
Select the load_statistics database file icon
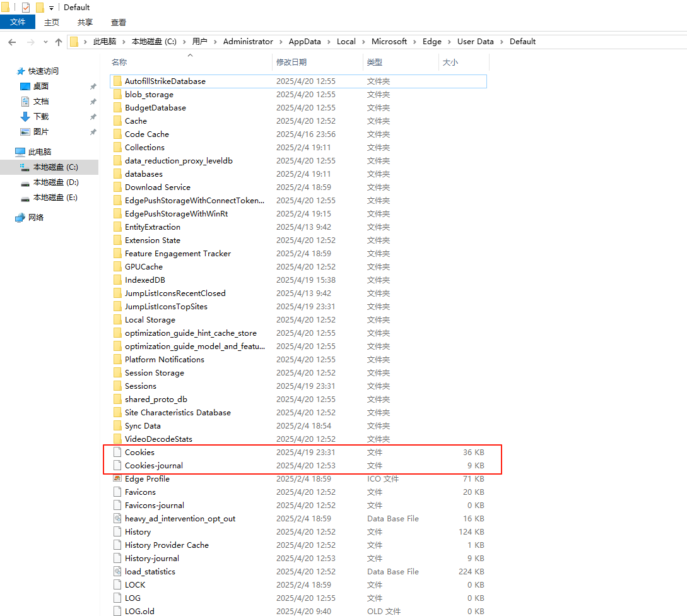coord(117,571)
